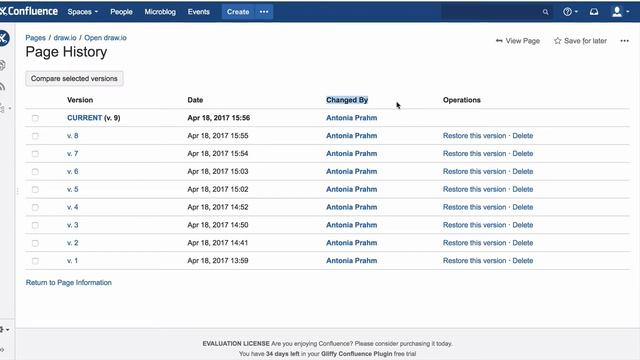Click date Apr 18, 2017 13:59

point(218,260)
